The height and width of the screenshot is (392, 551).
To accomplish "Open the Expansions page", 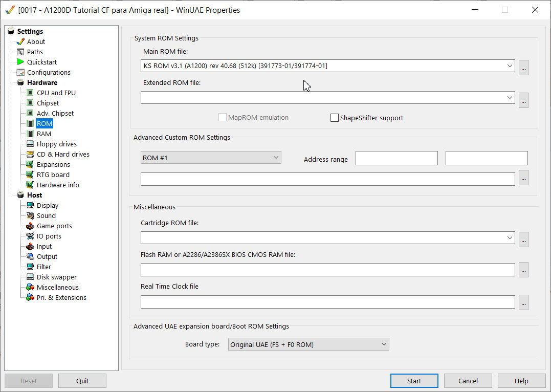I will click(x=53, y=164).
